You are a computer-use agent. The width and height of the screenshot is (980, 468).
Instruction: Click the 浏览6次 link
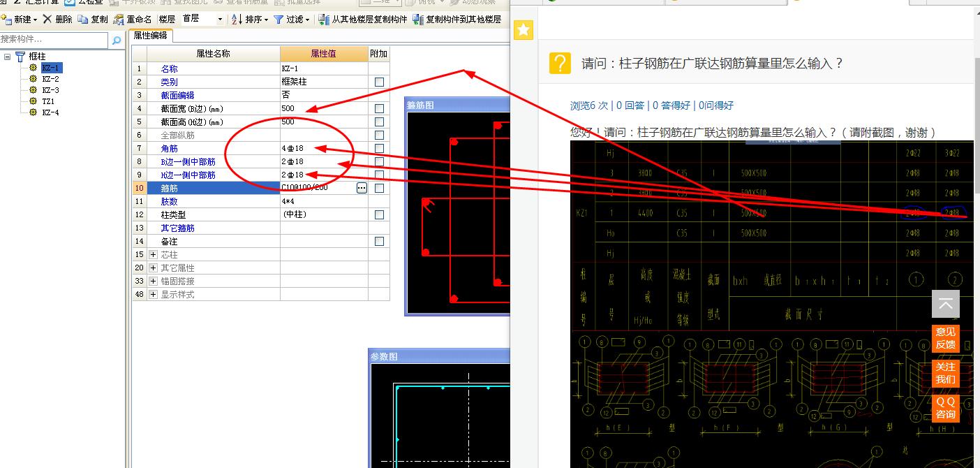tap(589, 105)
